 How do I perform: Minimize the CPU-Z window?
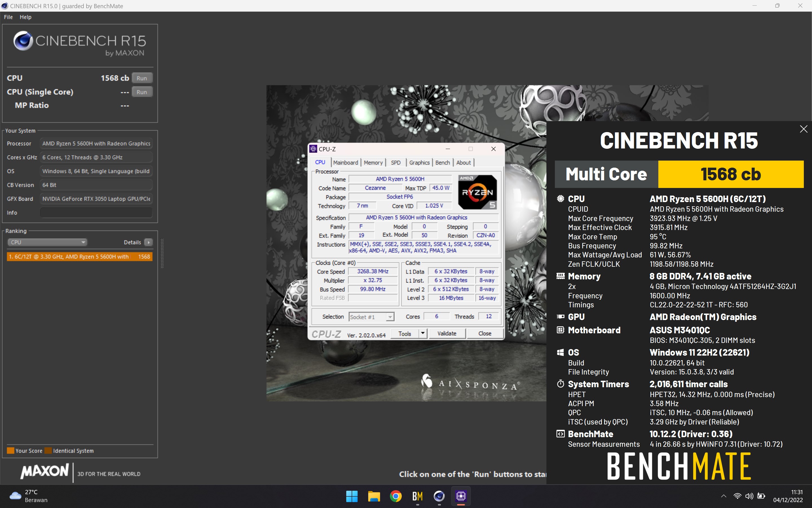click(x=448, y=149)
